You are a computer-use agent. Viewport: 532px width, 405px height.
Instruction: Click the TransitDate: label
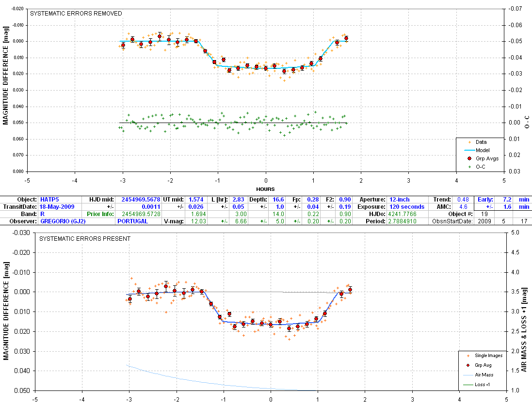pyautogui.click(x=20, y=207)
